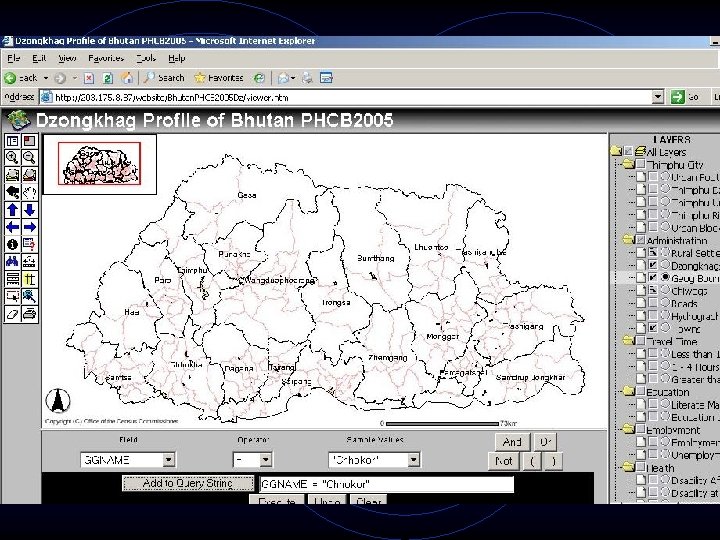The height and width of the screenshot is (540, 720).
Task: Click the Not operator button
Action: point(504,461)
